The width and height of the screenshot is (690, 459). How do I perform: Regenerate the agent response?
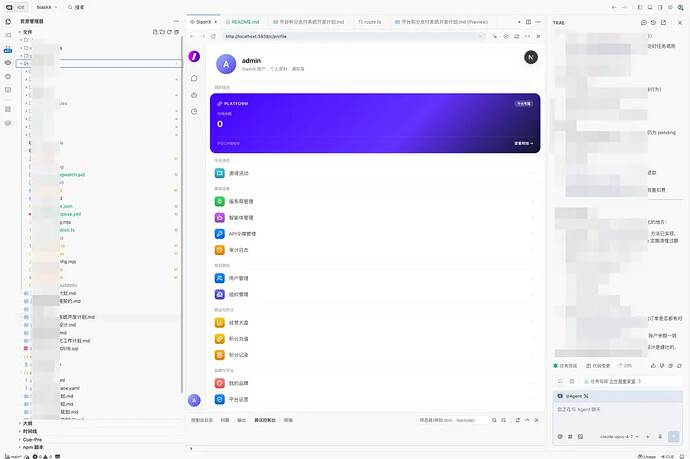click(x=679, y=366)
